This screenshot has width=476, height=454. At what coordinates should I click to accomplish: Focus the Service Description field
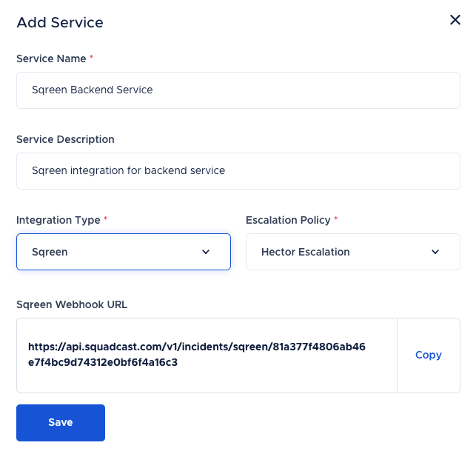[x=238, y=171]
